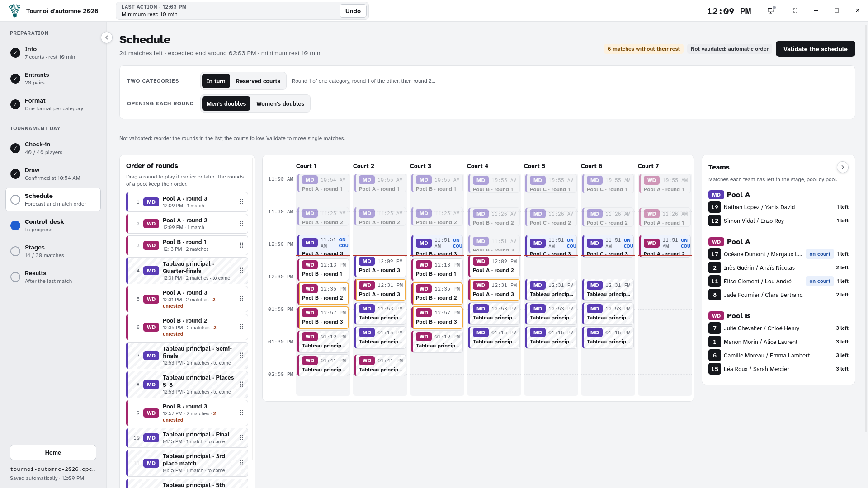Grab the drag handle of Tableau principal Quarter-finals
868x488 pixels.
click(x=241, y=271)
